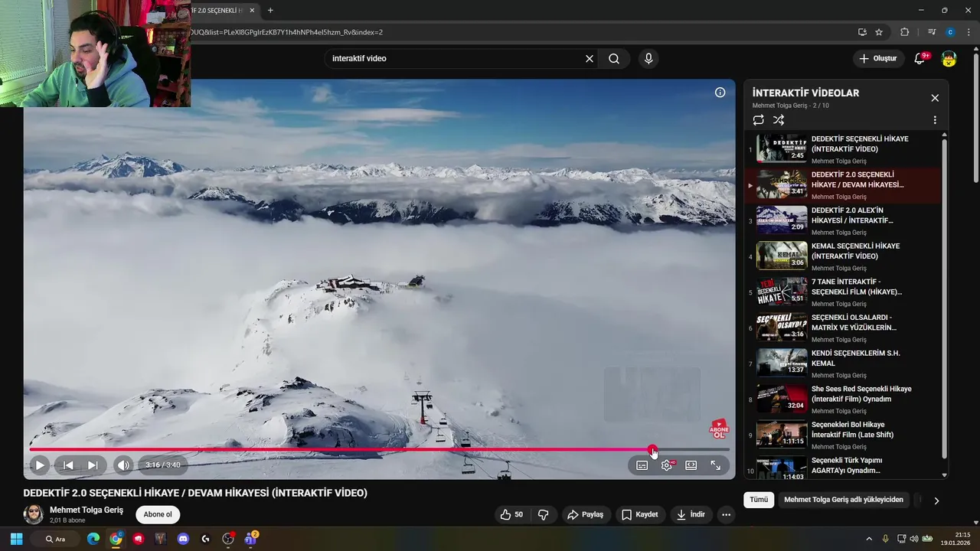Open KEMAL SEÇENEKLİ HİKAYE video
This screenshot has height=551, width=980.
tap(842, 256)
